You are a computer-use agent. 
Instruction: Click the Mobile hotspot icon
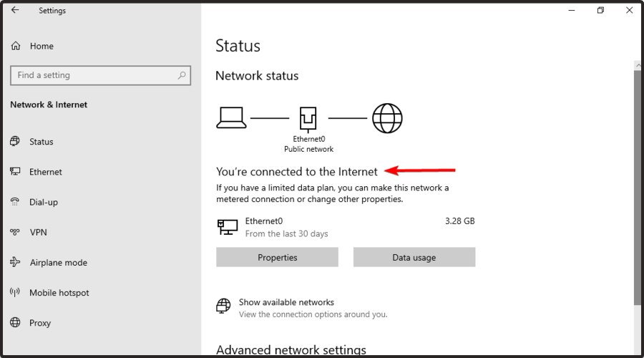15,293
